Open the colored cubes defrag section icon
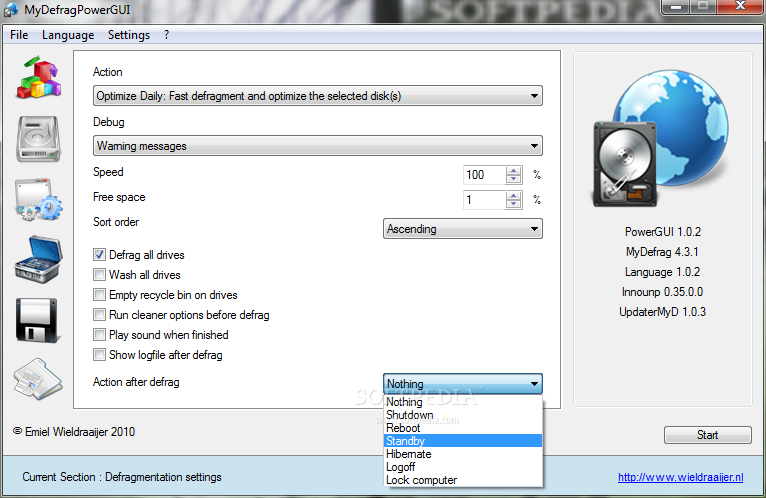Image resolution: width=766 pixels, height=498 pixels. [39, 78]
